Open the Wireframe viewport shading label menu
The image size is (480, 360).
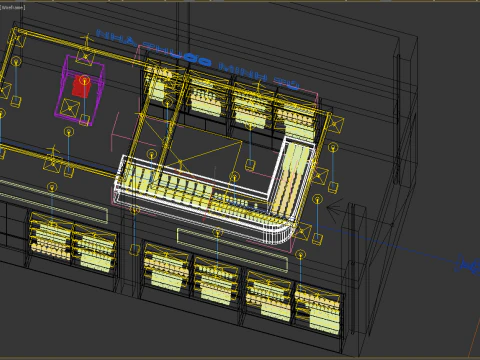[13, 7]
